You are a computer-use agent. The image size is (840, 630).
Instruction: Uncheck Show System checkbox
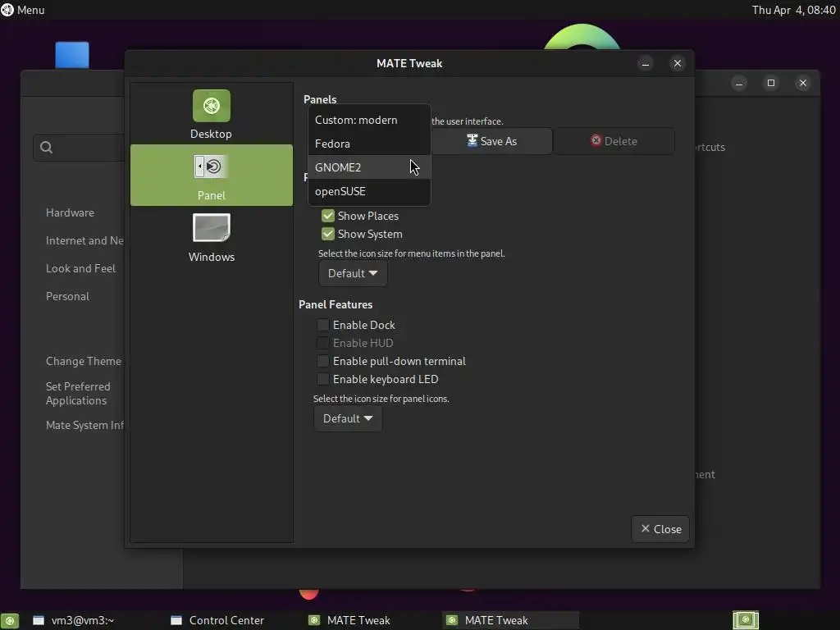pos(328,234)
